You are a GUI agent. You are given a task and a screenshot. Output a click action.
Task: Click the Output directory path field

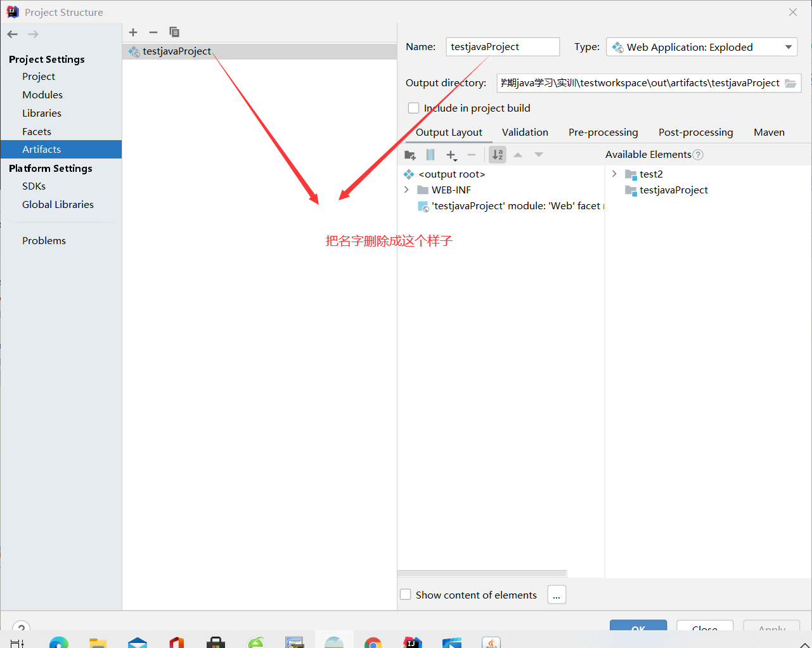[x=640, y=83]
